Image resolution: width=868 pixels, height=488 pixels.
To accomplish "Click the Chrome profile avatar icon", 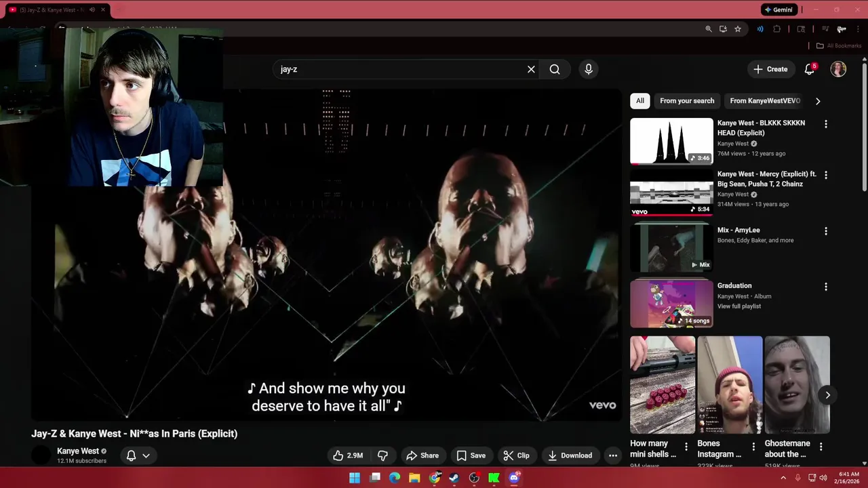I will [x=841, y=29].
